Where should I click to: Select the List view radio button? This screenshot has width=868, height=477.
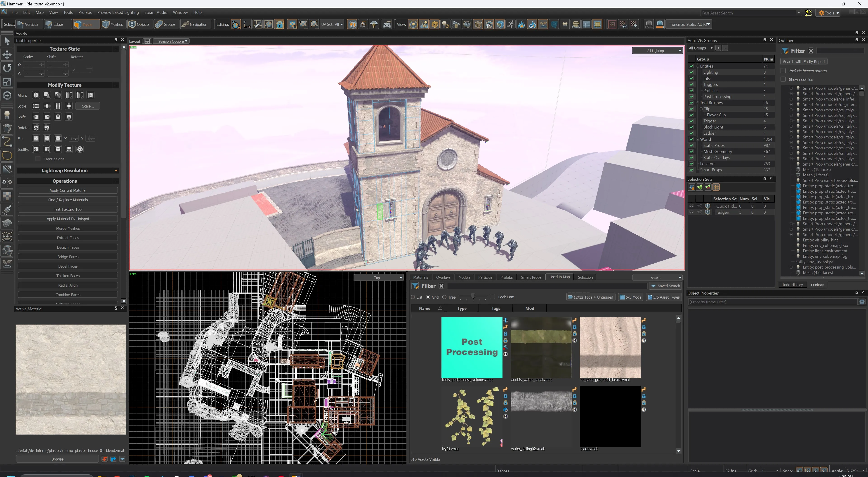[413, 297]
